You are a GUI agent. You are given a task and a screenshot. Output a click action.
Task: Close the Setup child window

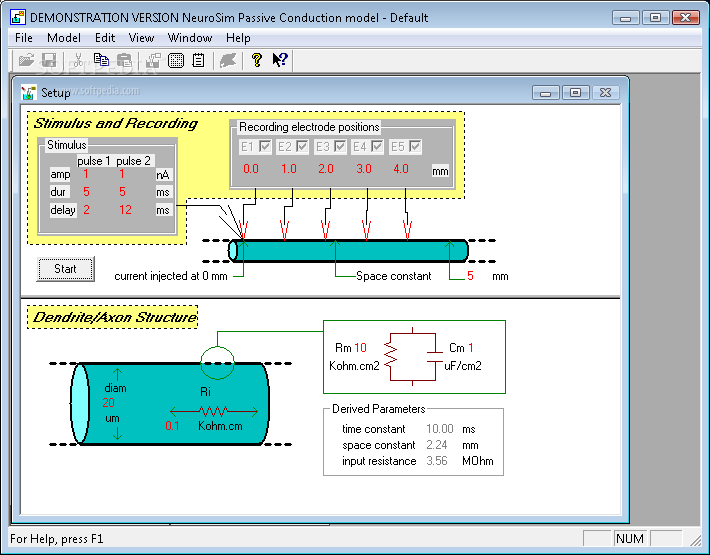click(605, 92)
